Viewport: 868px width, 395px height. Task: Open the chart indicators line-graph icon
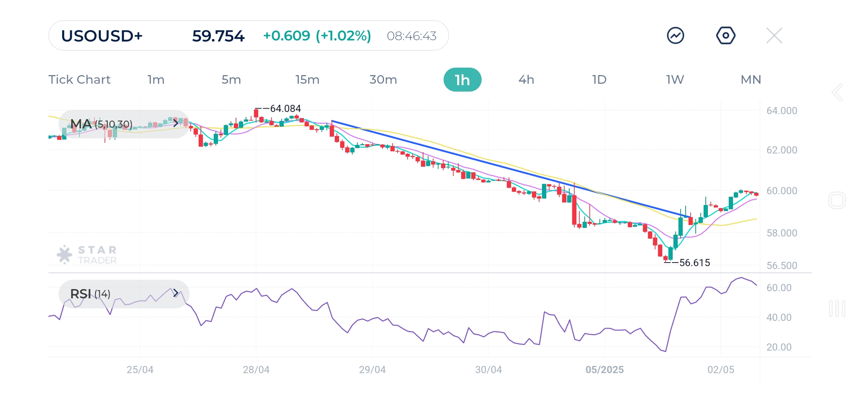tap(675, 36)
